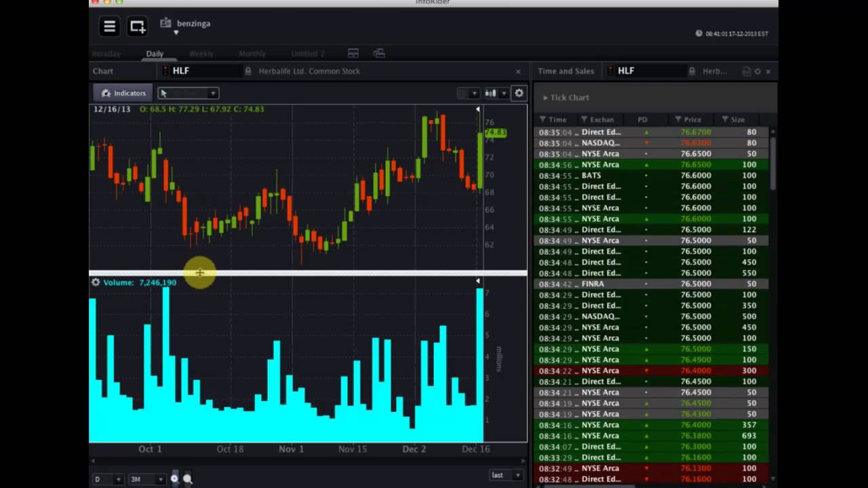
Task: Open the Time and Sales settings gear
Action: (x=757, y=71)
